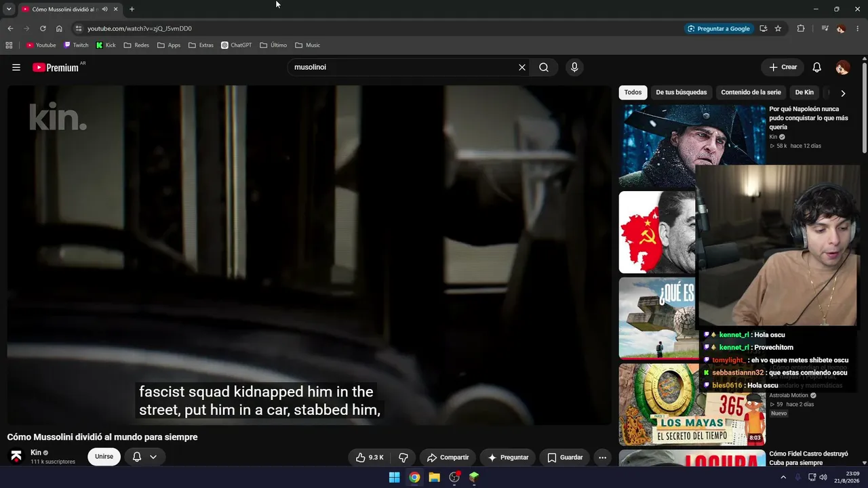Image resolution: width=868 pixels, height=488 pixels.
Task: Clear the search box with the X
Action: (x=522, y=67)
